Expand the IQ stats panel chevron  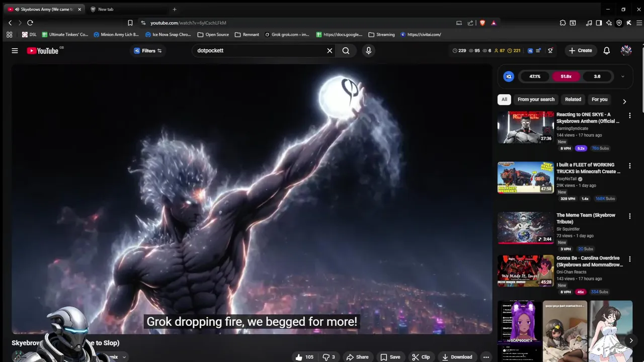[x=622, y=76]
